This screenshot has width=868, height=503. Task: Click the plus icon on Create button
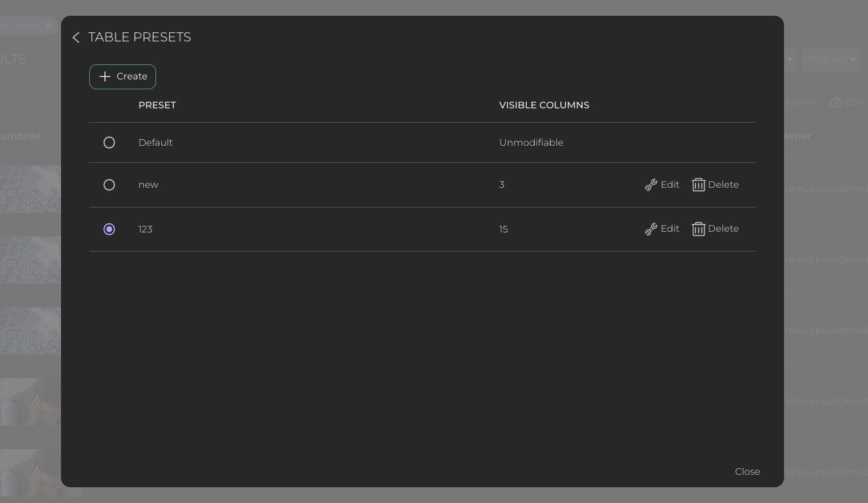105,77
